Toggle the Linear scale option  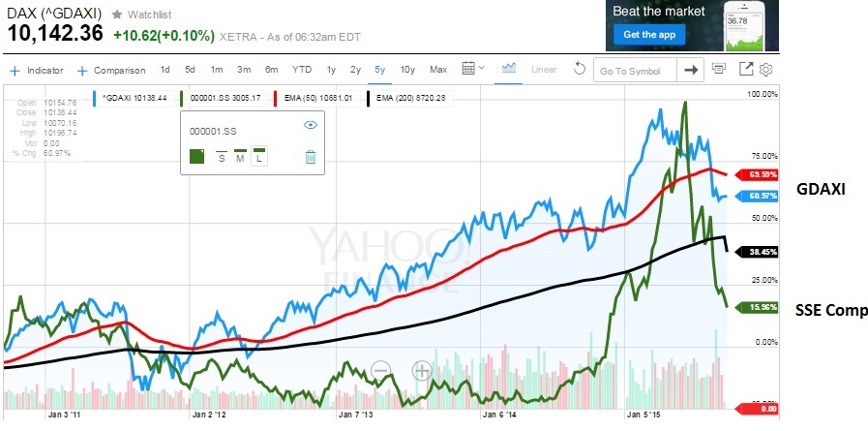point(544,70)
